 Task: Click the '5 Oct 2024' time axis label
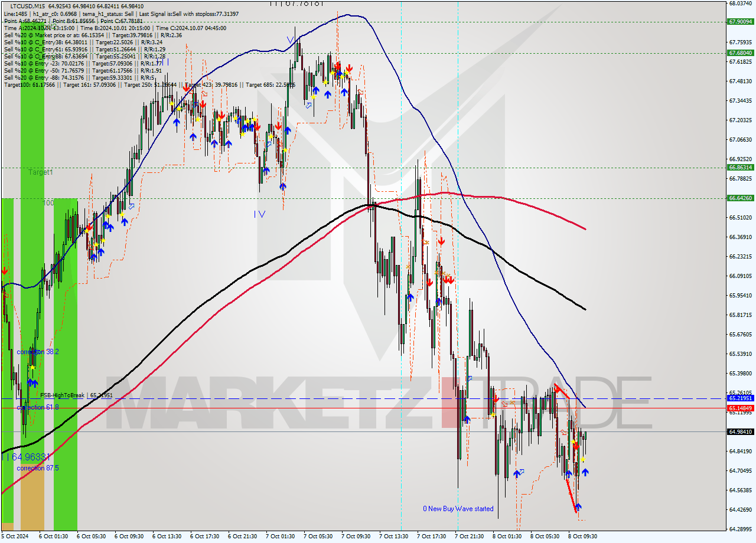[x=15, y=537]
